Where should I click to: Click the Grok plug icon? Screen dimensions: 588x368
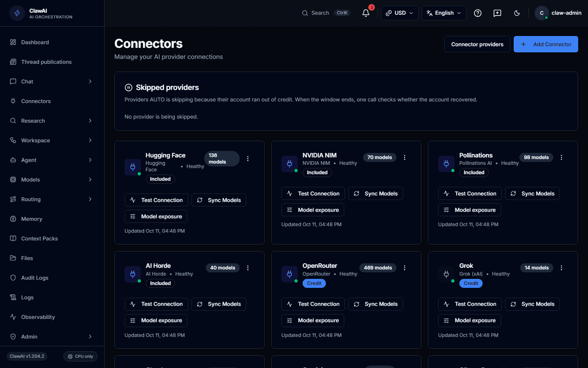(446, 274)
